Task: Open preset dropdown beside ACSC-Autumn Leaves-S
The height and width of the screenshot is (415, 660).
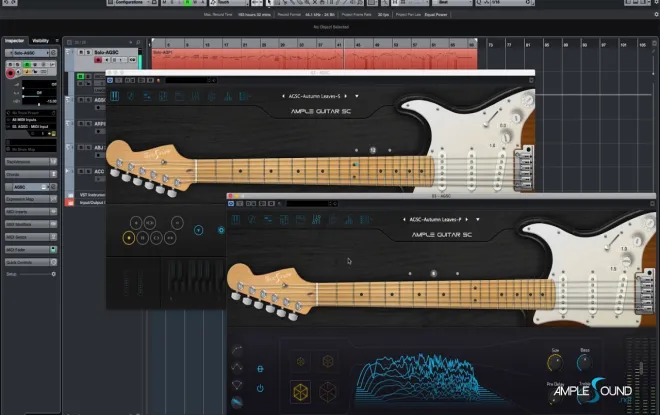Action: 357,96
